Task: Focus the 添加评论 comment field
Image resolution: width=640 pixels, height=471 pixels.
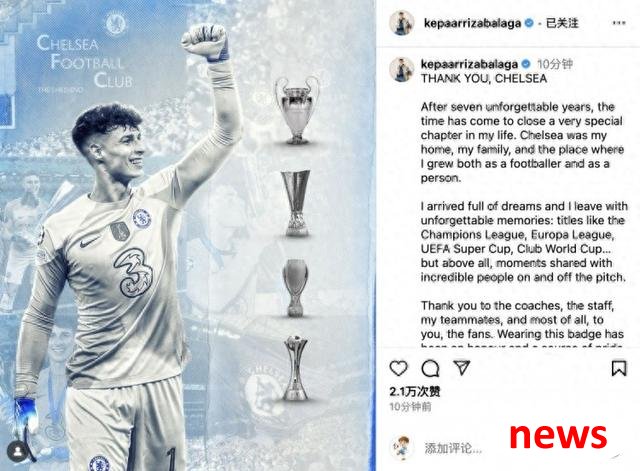Action: pos(453,448)
